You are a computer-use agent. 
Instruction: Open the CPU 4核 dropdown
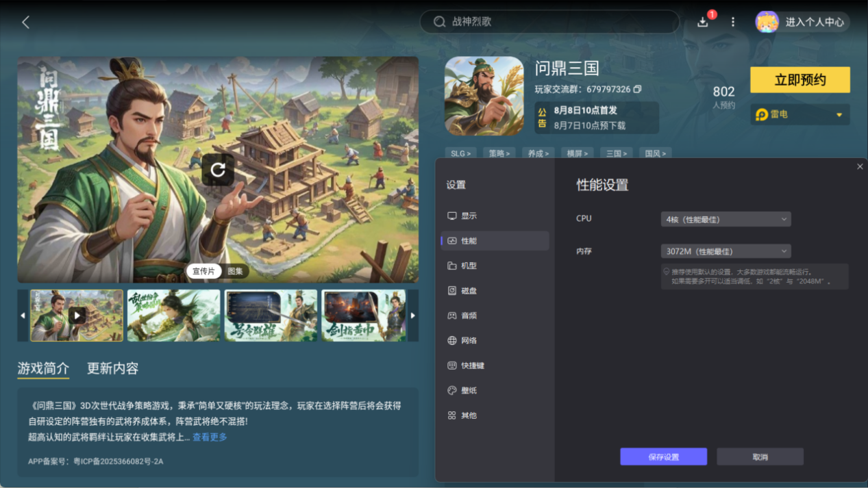point(726,219)
